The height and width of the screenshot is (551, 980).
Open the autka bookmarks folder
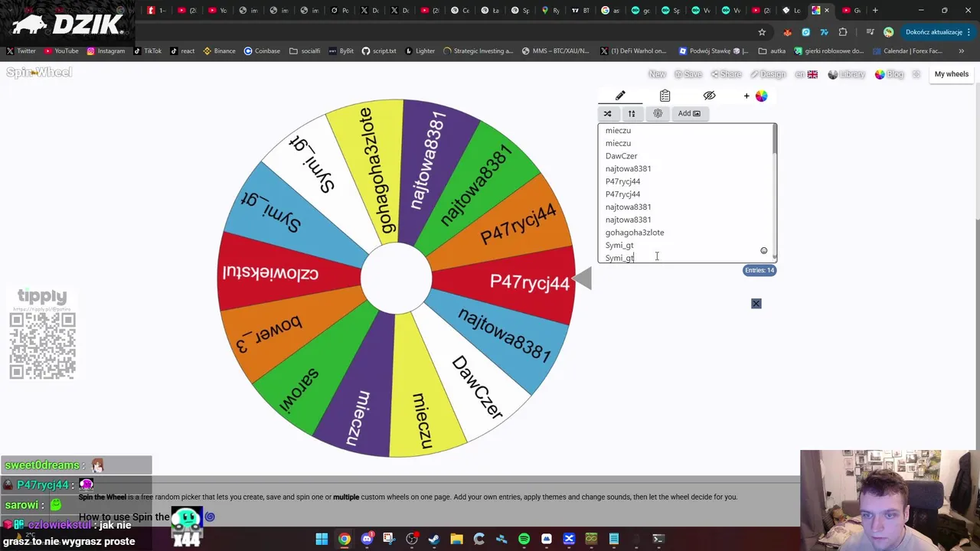[773, 51]
